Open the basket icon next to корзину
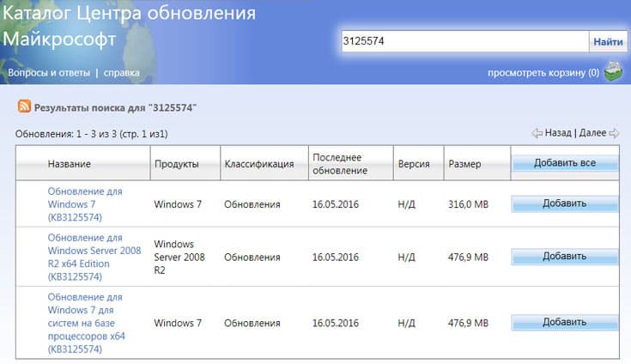The height and width of the screenshot is (364, 631). tap(613, 72)
